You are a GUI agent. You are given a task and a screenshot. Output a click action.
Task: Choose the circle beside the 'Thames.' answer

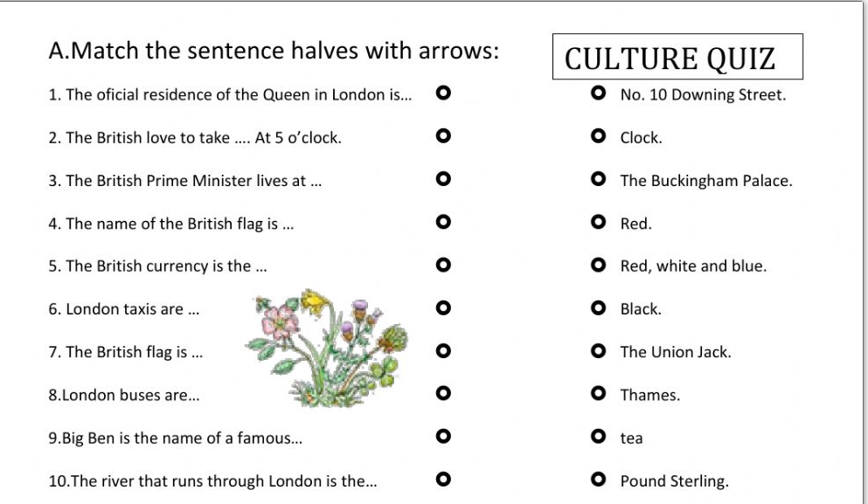tap(598, 393)
